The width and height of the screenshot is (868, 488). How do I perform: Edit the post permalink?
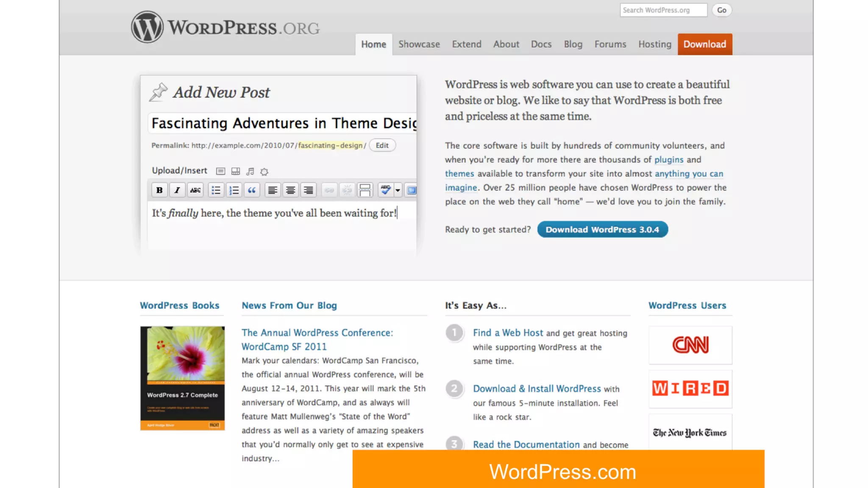[382, 145]
